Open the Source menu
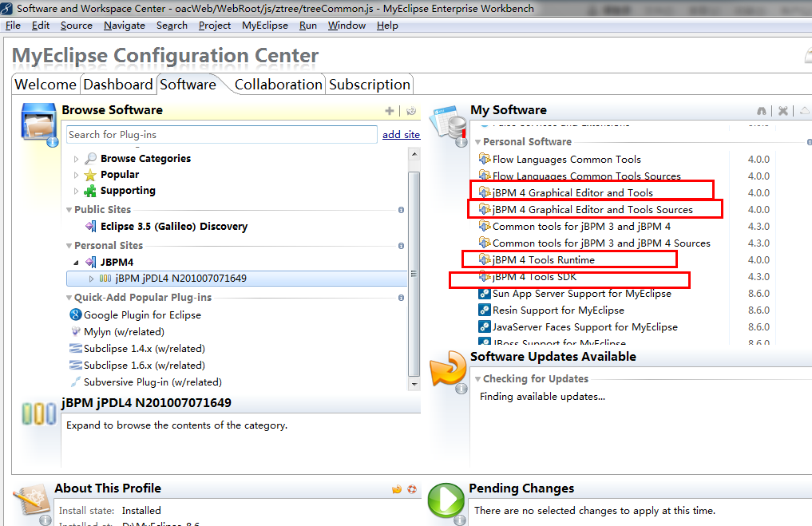The height and width of the screenshot is (526, 812). [x=76, y=26]
